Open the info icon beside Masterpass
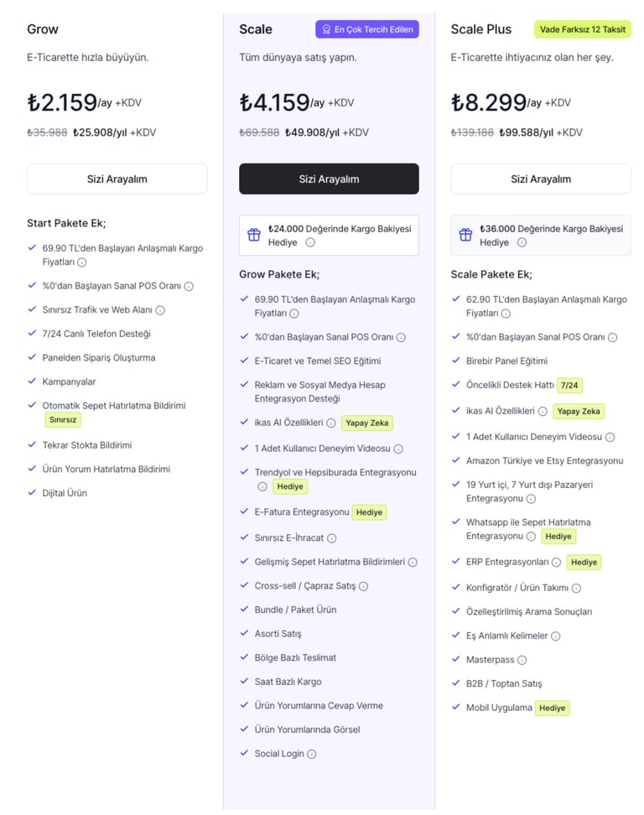Image resolution: width=644 pixels, height=815 pixels. point(522,660)
